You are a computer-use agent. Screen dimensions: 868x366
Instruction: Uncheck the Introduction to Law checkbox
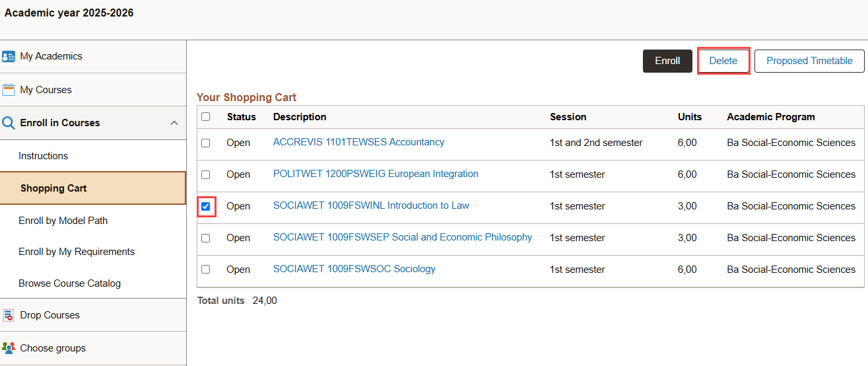pos(206,206)
